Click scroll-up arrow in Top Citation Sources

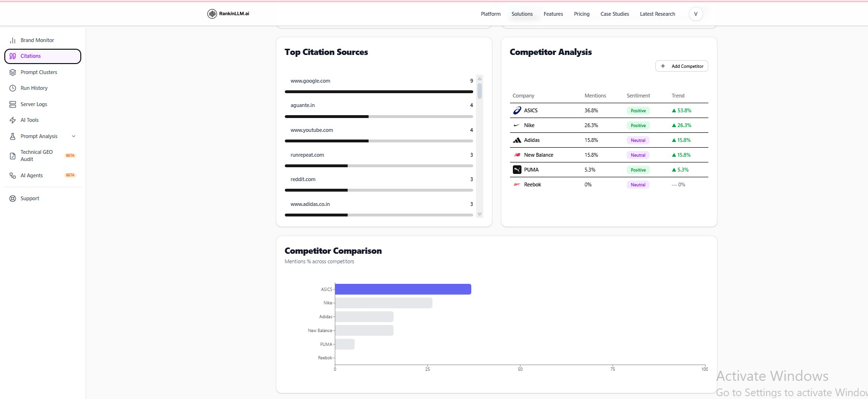[x=479, y=78]
